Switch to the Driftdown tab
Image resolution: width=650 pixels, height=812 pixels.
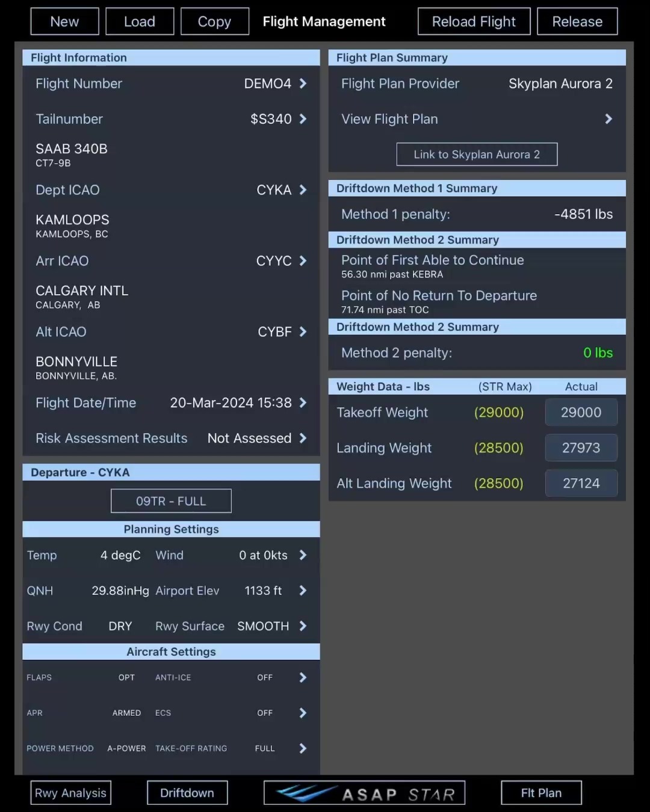pyautogui.click(x=187, y=793)
